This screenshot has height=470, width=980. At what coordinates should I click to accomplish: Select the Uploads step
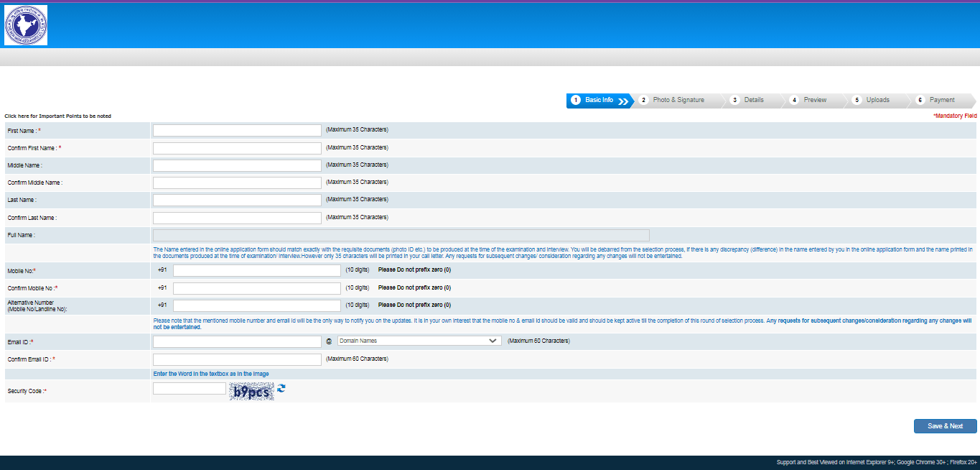pyautogui.click(x=879, y=100)
